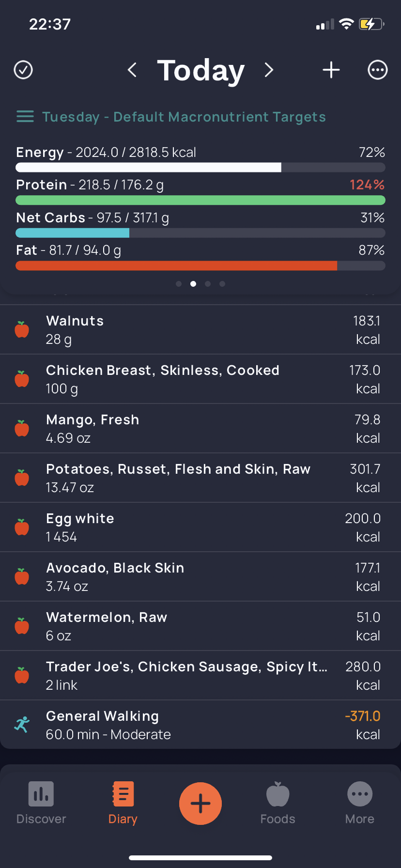The height and width of the screenshot is (868, 401).
Task: Tap the Energy progress bar
Action: [200, 168]
